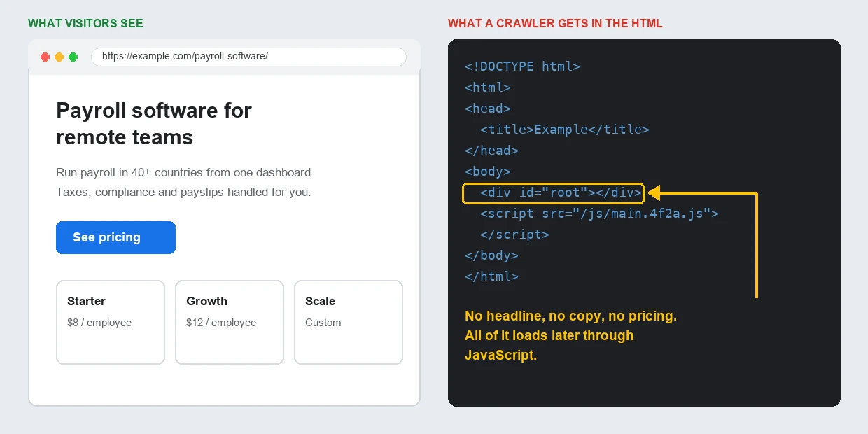
Task: Click the green maximize dot in mock browser
Action: click(x=73, y=57)
